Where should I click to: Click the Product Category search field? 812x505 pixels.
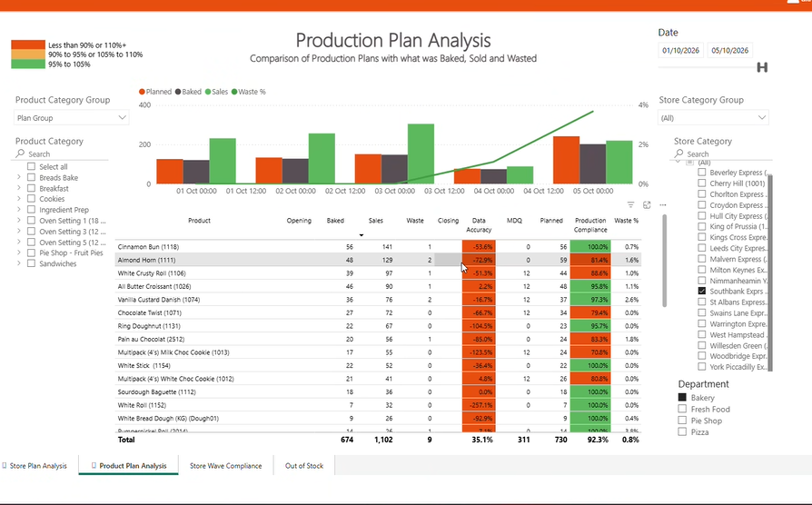point(62,153)
